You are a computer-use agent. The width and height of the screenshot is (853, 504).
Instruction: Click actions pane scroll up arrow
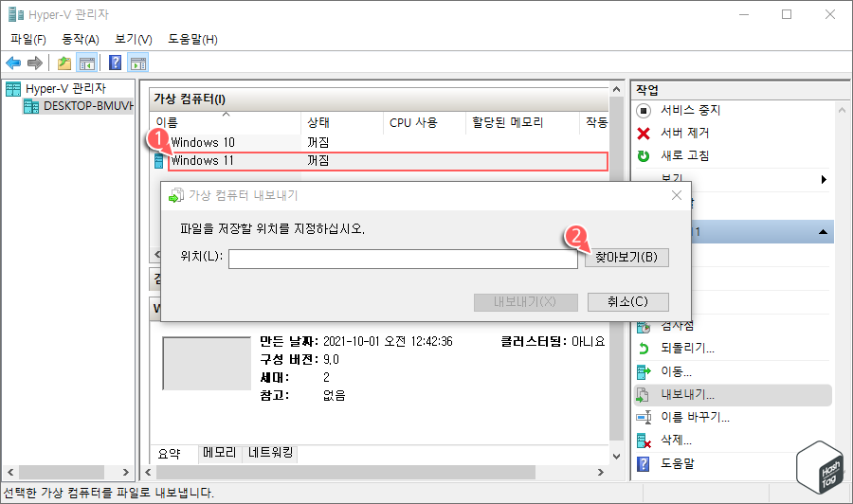point(843,111)
